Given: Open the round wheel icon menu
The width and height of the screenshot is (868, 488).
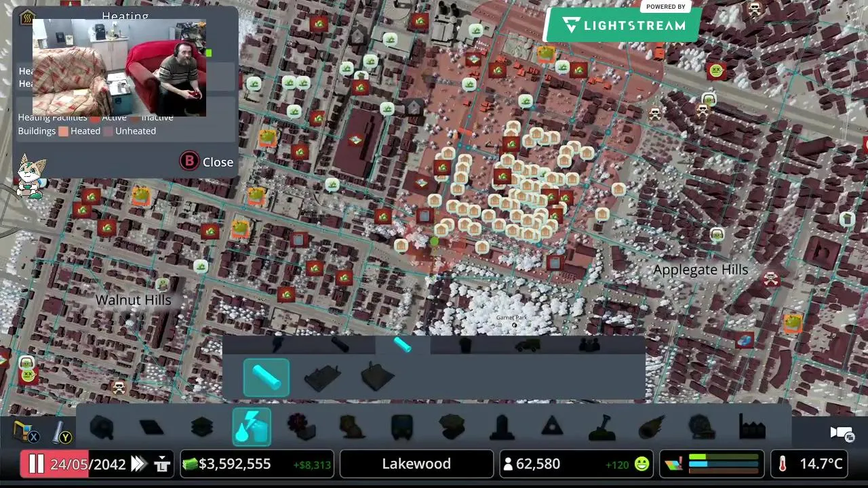Looking at the screenshot, I should 702,427.
